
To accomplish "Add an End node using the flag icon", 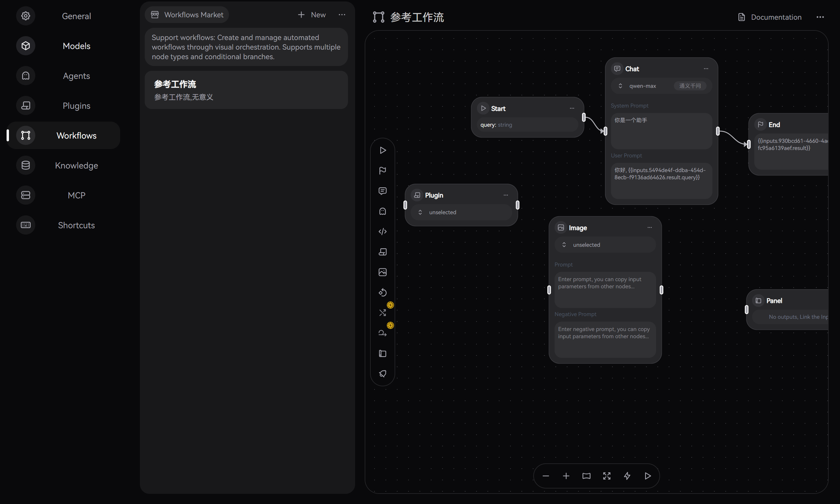I will tap(383, 171).
